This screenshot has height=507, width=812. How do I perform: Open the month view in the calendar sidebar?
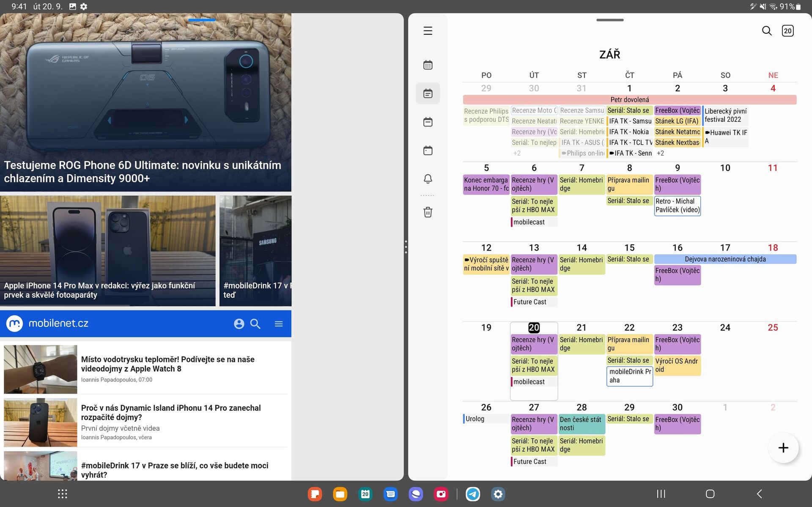click(x=428, y=65)
